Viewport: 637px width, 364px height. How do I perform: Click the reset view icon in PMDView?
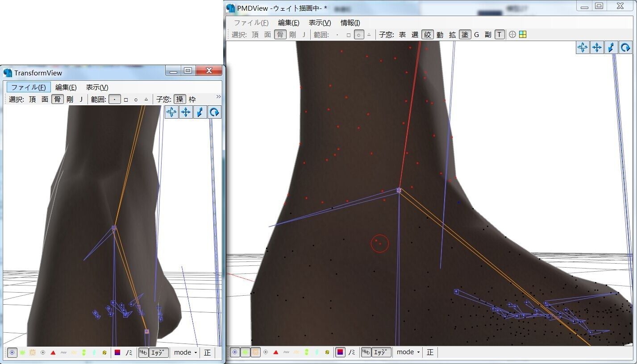[x=583, y=47]
